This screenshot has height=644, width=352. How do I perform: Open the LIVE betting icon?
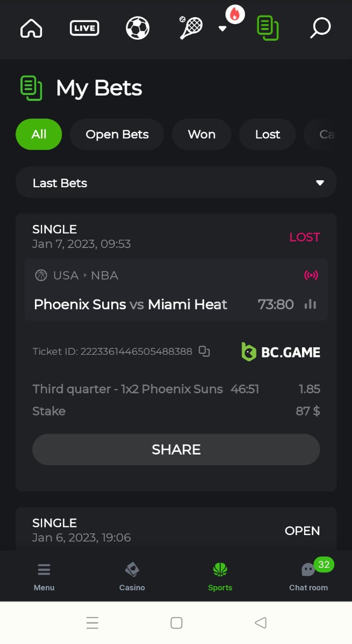[x=84, y=28]
